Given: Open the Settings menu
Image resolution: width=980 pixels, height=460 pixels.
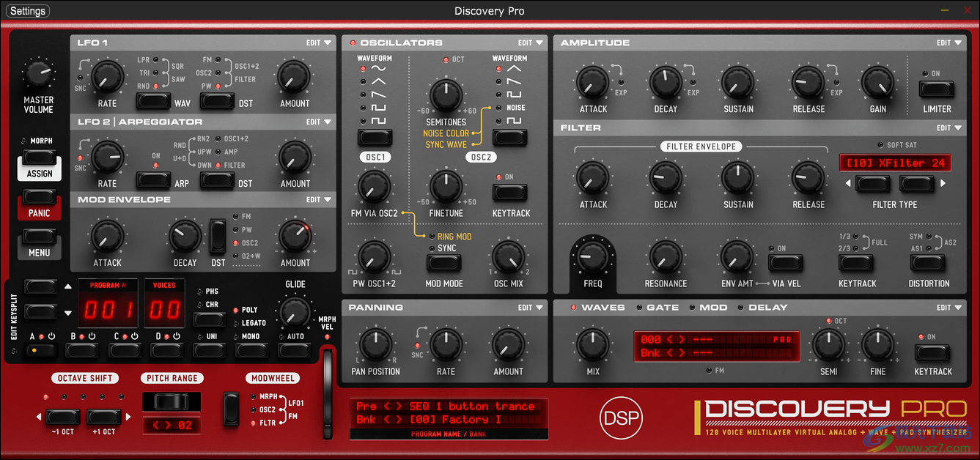Looking at the screenshot, I should pos(27,10).
